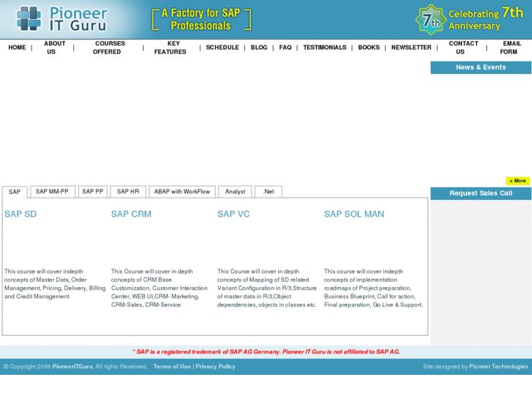Image resolution: width=532 pixels, height=399 pixels.
Task: Open the BOOKS menu item
Action: coord(369,48)
